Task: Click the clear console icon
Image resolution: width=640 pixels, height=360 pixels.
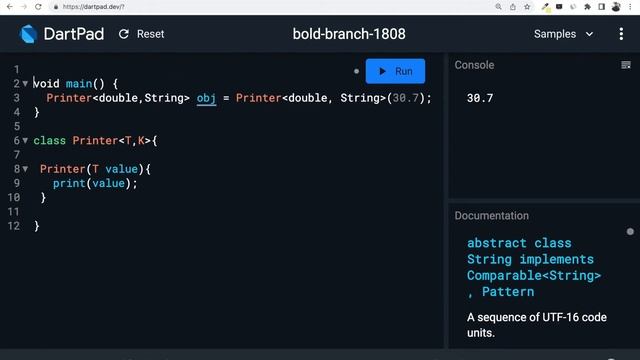Action: 626,65
